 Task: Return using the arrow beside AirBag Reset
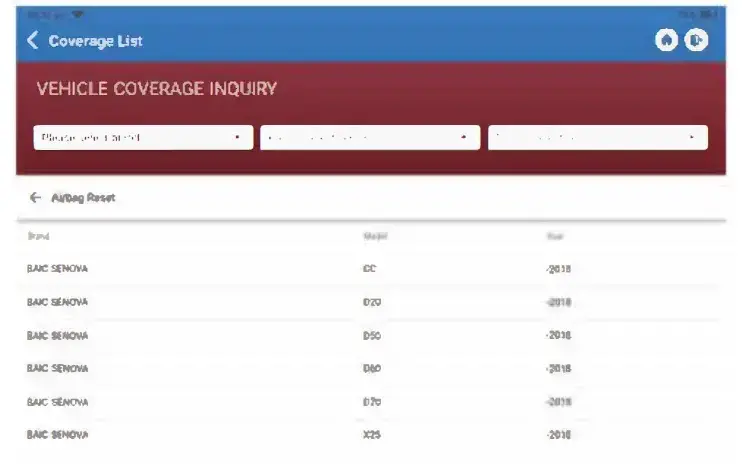pos(35,197)
